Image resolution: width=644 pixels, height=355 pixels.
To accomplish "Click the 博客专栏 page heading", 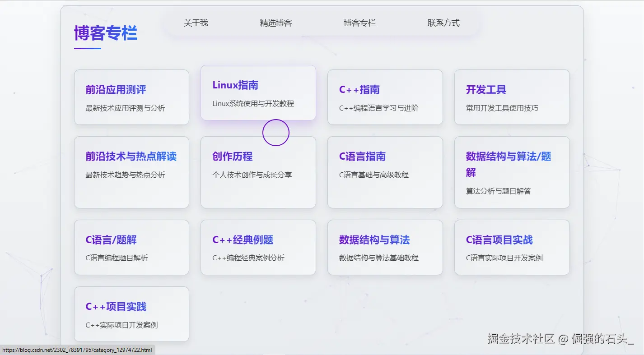I will [x=105, y=32].
